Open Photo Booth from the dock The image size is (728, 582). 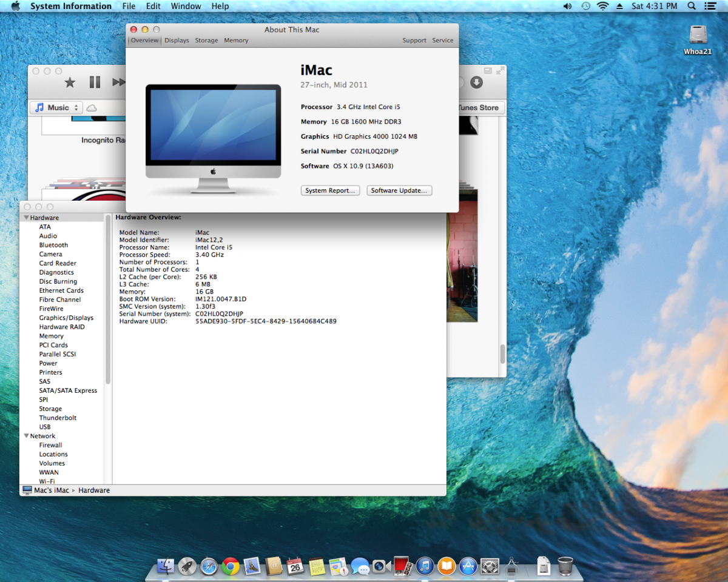pyautogui.click(x=403, y=566)
